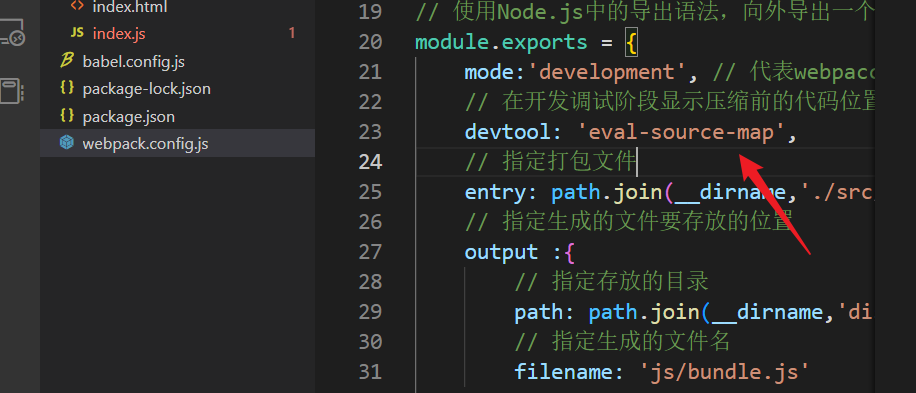Click the notebook icon in activity bar
The width and height of the screenshot is (916, 393).
pyautogui.click(x=11, y=91)
